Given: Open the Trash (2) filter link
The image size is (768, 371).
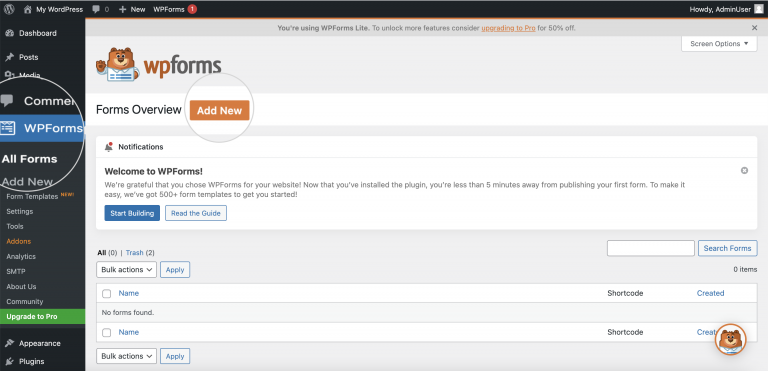Looking at the screenshot, I should pyautogui.click(x=140, y=253).
